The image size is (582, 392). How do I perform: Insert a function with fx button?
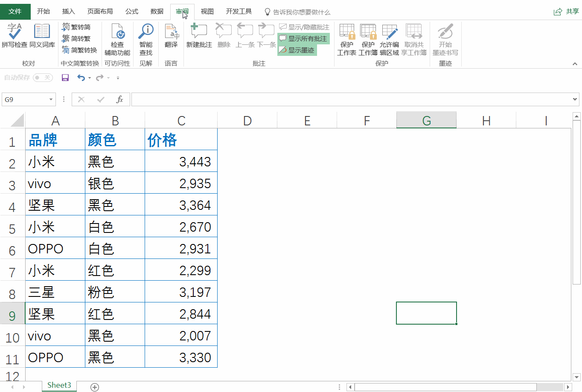(x=120, y=99)
